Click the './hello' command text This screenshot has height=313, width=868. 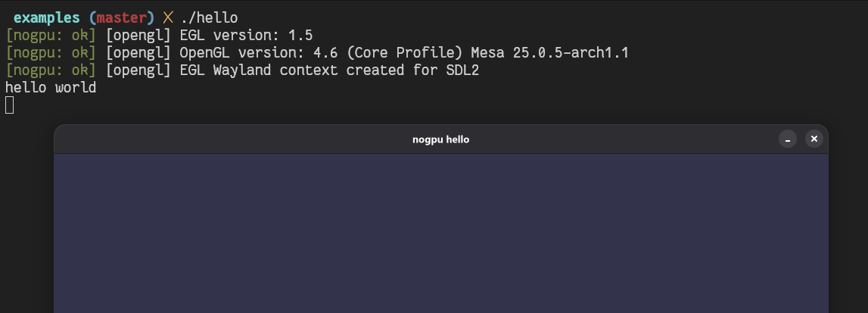tap(210, 17)
